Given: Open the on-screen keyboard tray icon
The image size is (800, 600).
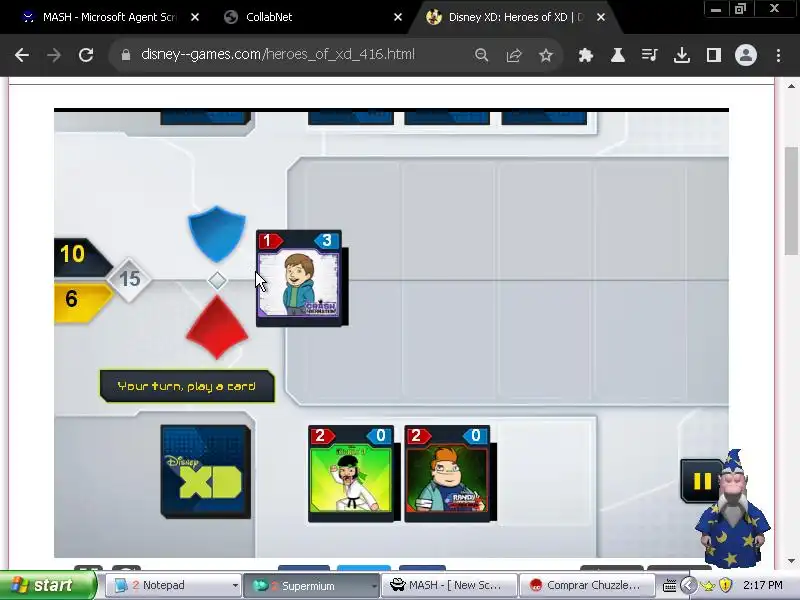Looking at the screenshot, I should pyautogui.click(x=669, y=586).
